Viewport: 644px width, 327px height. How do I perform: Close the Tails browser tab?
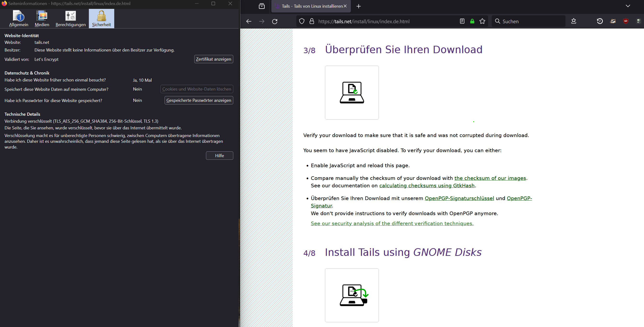point(345,6)
